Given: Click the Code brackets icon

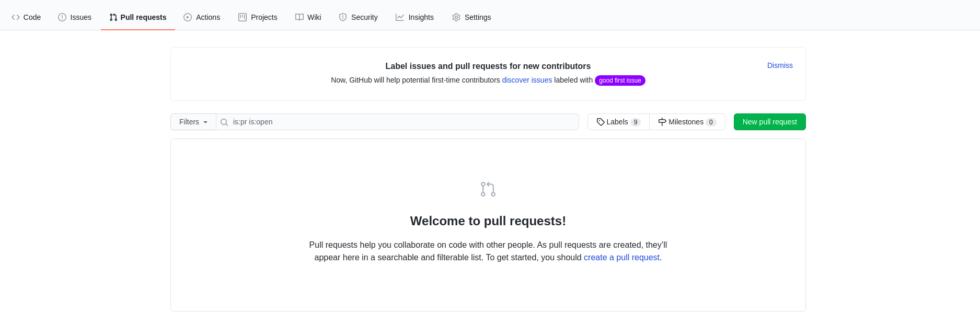Looking at the screenshot, I should 16,17.
